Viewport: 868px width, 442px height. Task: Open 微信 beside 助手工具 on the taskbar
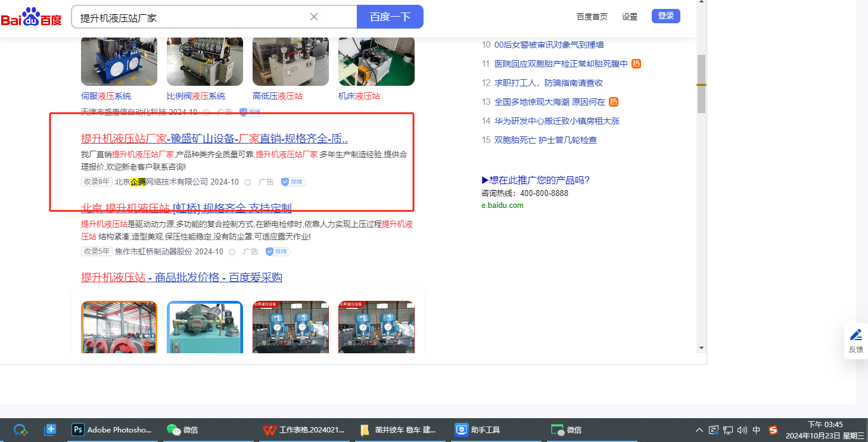592,429
